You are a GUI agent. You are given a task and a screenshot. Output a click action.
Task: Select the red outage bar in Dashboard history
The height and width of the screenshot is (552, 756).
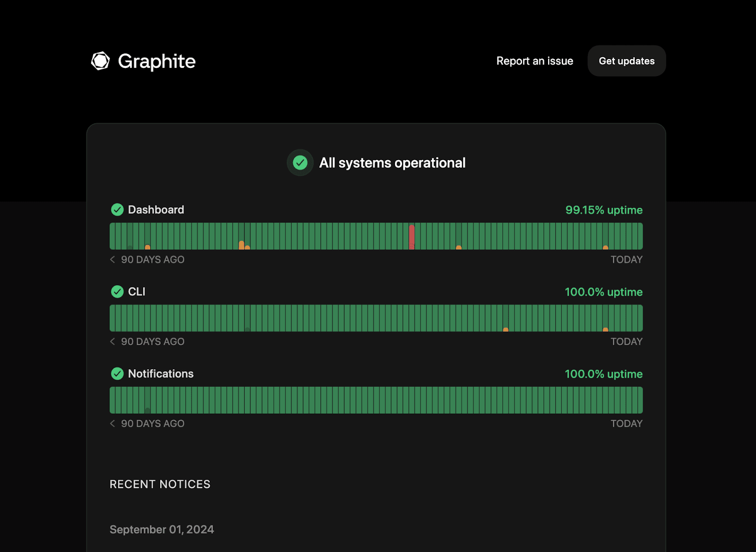(411, 236)
